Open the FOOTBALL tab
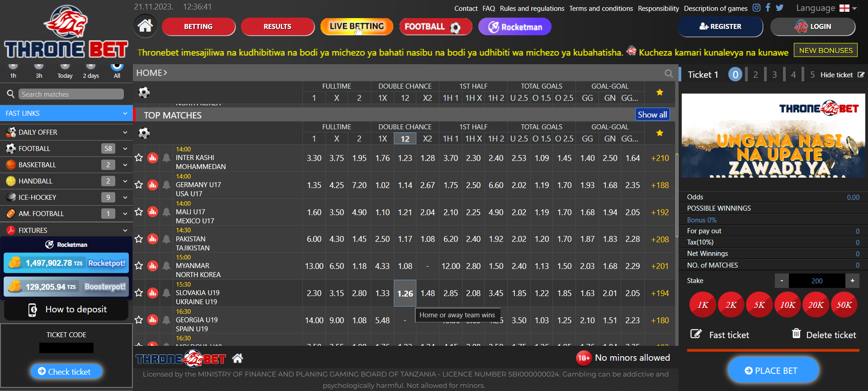Viewport: 868px width, 391px height. point(436,27)
